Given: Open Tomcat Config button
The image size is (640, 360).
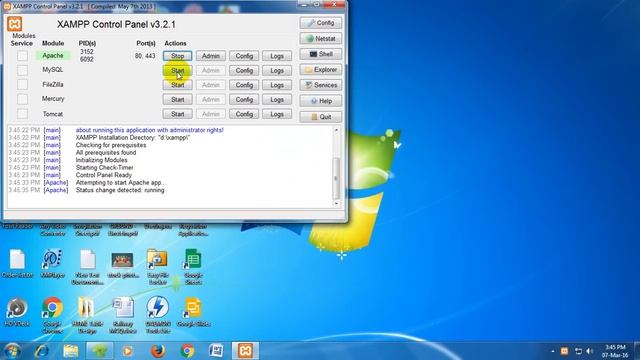Looking at the screenshot, I should click(x=244, y=114).
